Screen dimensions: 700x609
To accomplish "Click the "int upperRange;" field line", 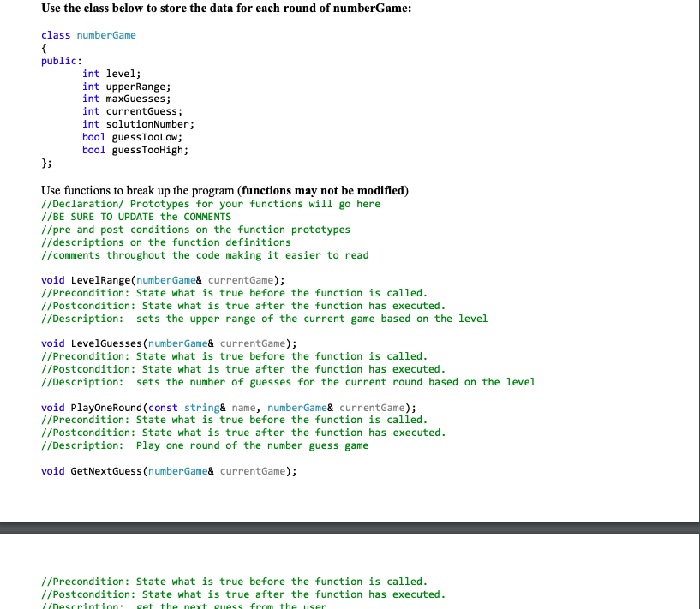I will click(126, 86).
